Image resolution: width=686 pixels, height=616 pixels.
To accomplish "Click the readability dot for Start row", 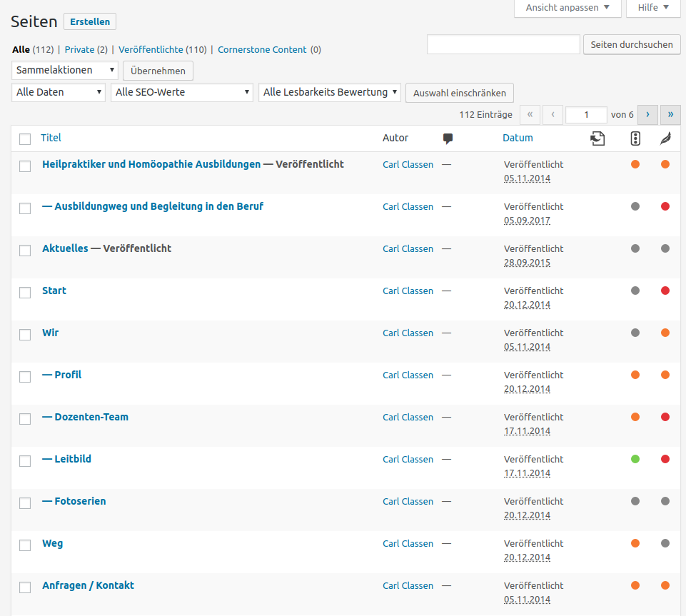I will [665, 291].
